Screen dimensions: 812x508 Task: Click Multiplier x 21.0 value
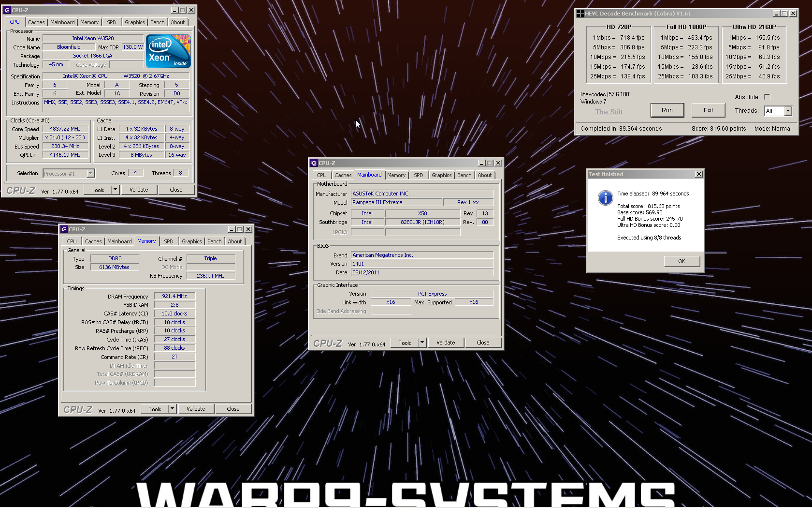pyautogui.click(x=65, y=138)
